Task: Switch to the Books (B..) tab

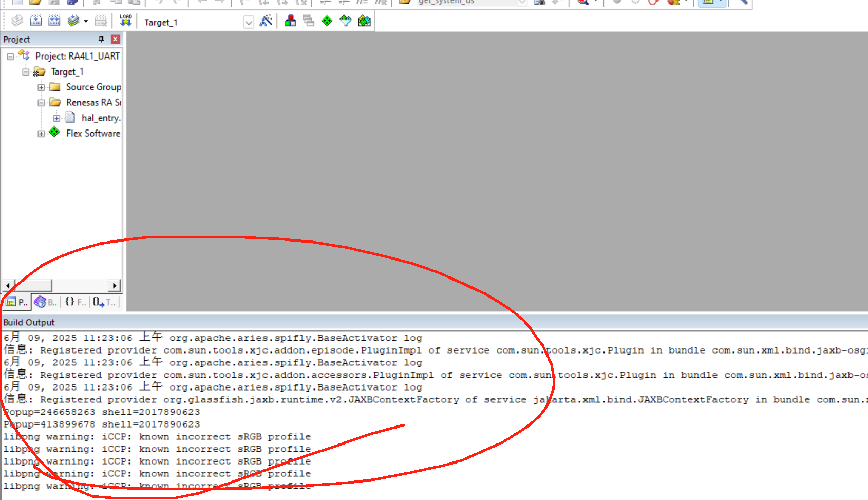Action: 46,302
